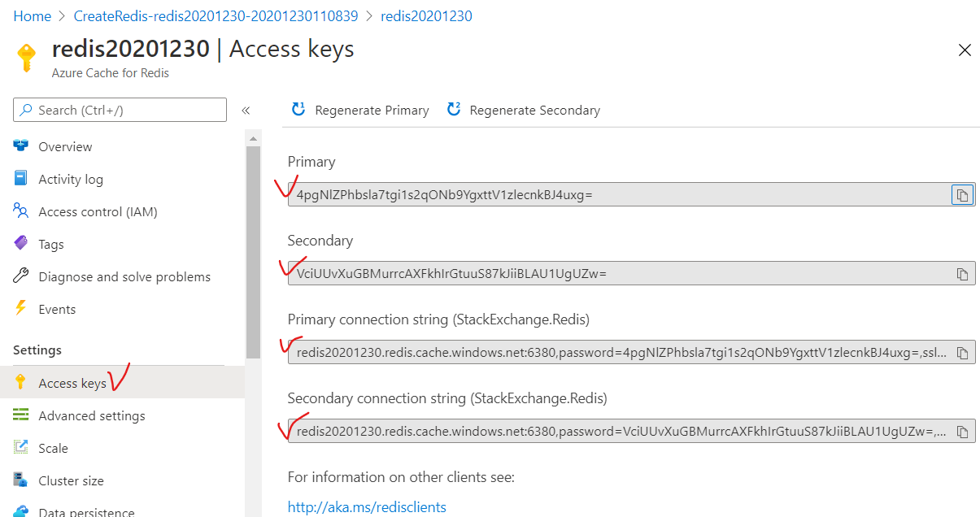Screen dimensions: 980x517
Task: Open the Tags section
Action: [50, 244]
